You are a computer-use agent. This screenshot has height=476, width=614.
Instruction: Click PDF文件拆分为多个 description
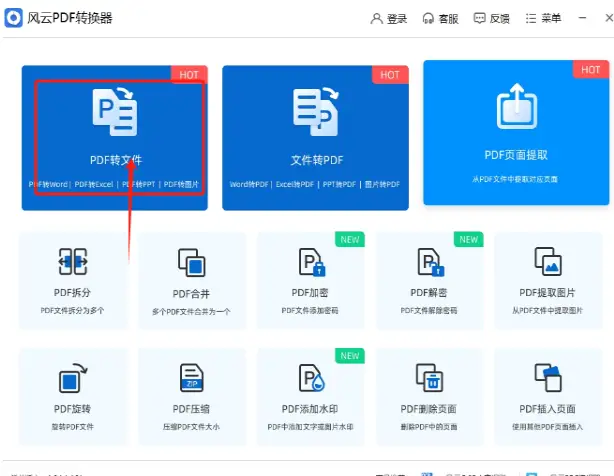[x=72, y=310]
